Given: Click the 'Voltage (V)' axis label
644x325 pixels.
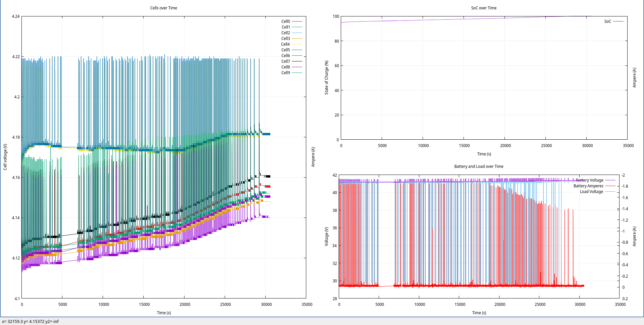Looking at the screenshot, I should (326, 237).
